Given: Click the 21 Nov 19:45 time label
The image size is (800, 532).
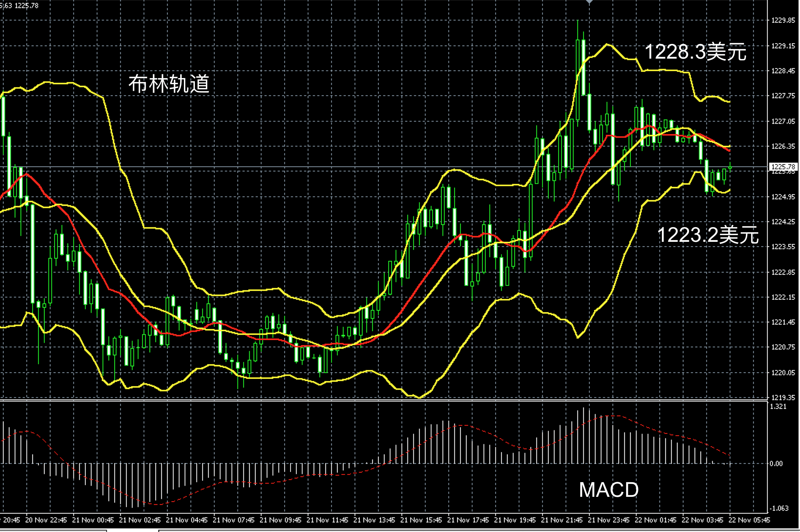Looking at the screenshot, I should pyautogui.click(x=515, y=520).
